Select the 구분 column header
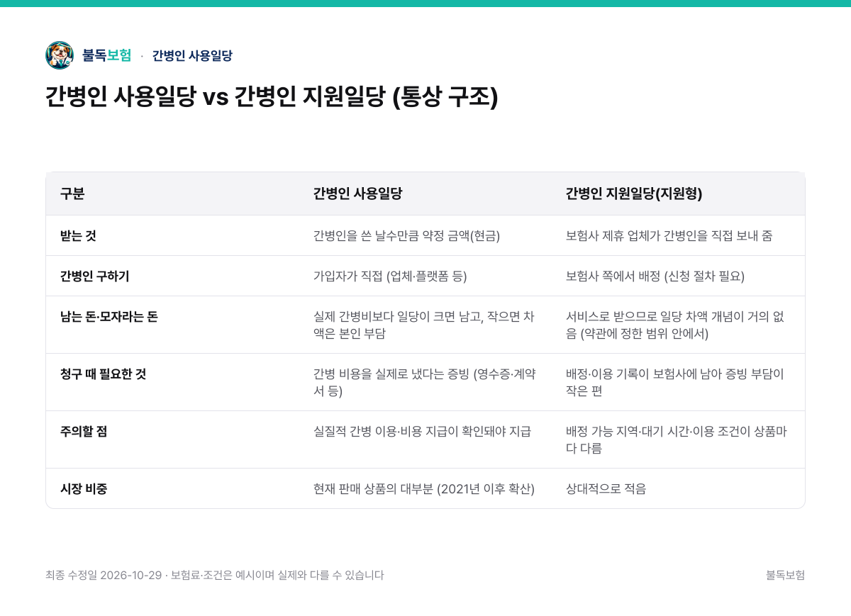The width and height of the screenshot is (851, 616). tap(72, 194)
